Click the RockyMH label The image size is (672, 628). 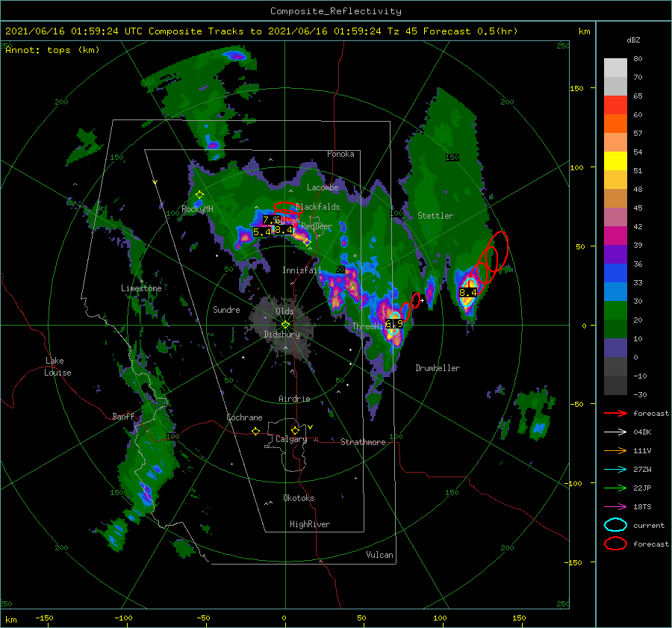(197, 209)
